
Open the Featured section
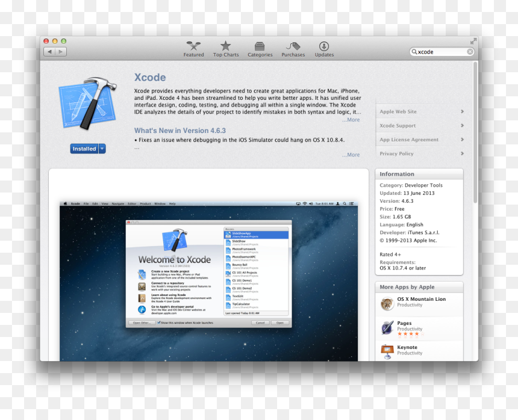coord(193,49)
